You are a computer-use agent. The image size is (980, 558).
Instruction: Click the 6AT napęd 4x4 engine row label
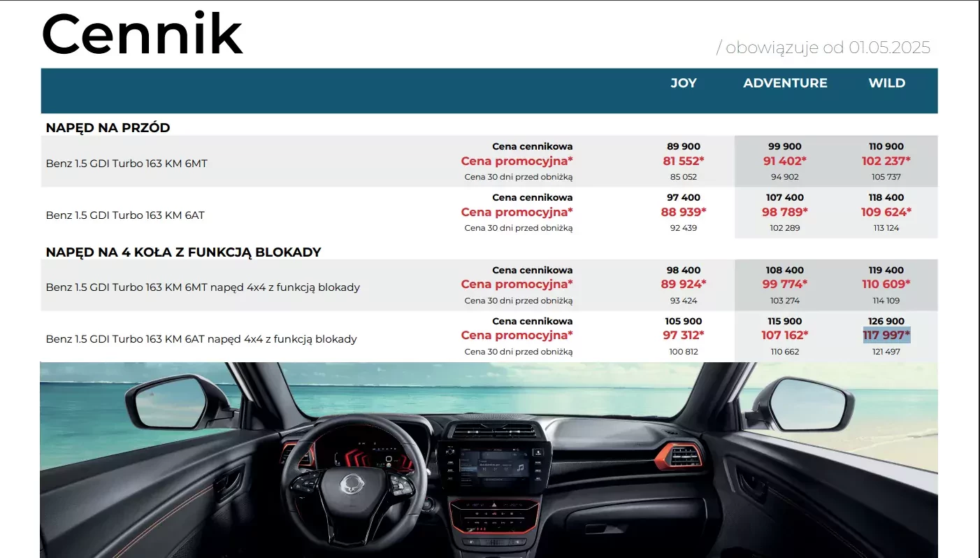tap(201, 339)
